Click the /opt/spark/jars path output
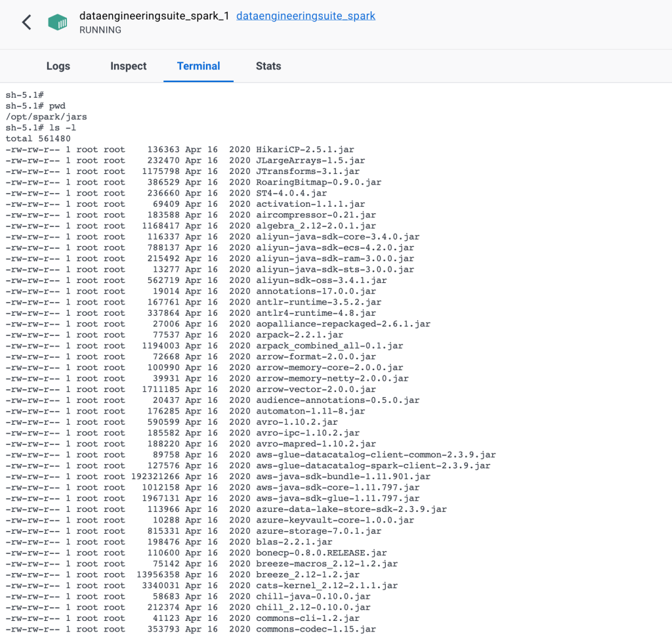672x640 pixels. coord(46,117)
